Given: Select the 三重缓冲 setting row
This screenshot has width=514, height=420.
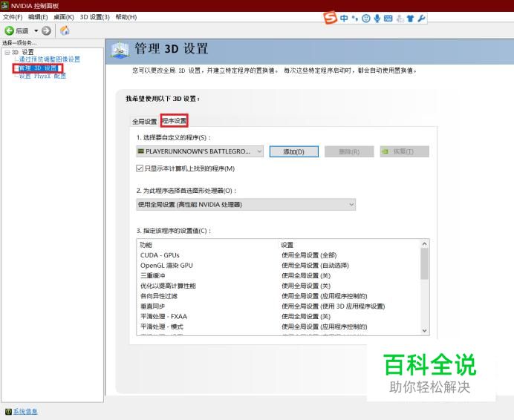Looking at the screenshot, I should tap(278, 275).
